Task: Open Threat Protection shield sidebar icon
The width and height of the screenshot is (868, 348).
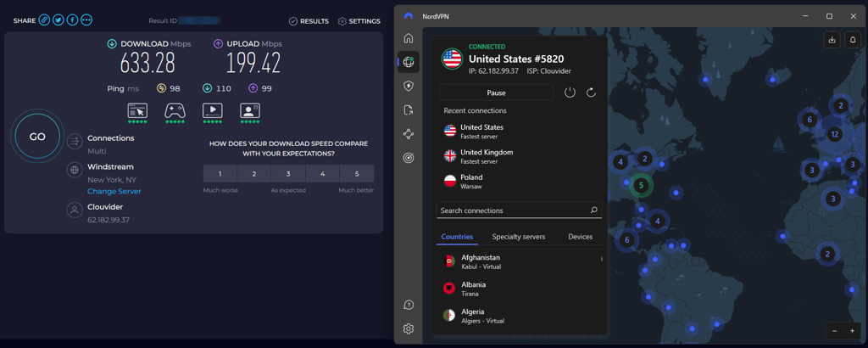Action: click(x=409, y=86)
